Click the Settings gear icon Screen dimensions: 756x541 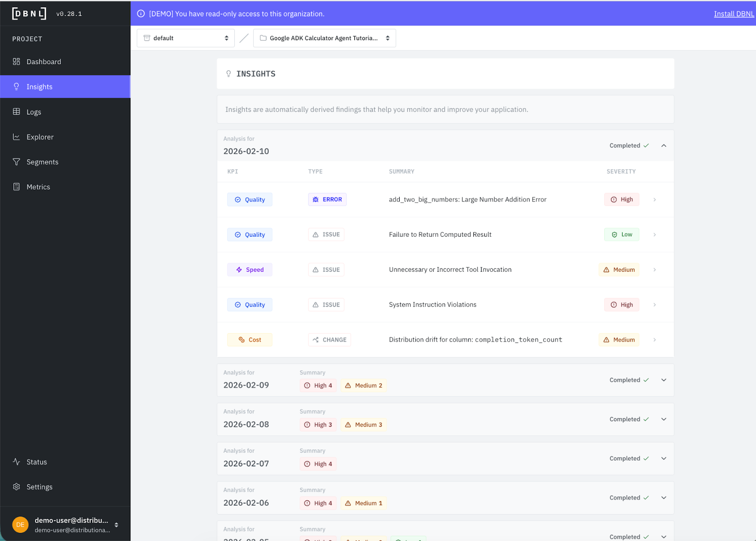(x=17, y=487)
